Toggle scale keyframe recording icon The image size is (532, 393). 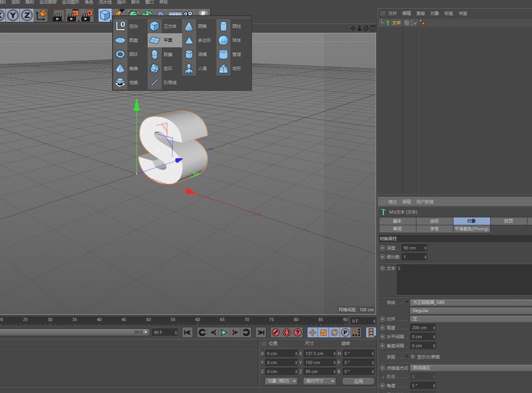[323, 332]
